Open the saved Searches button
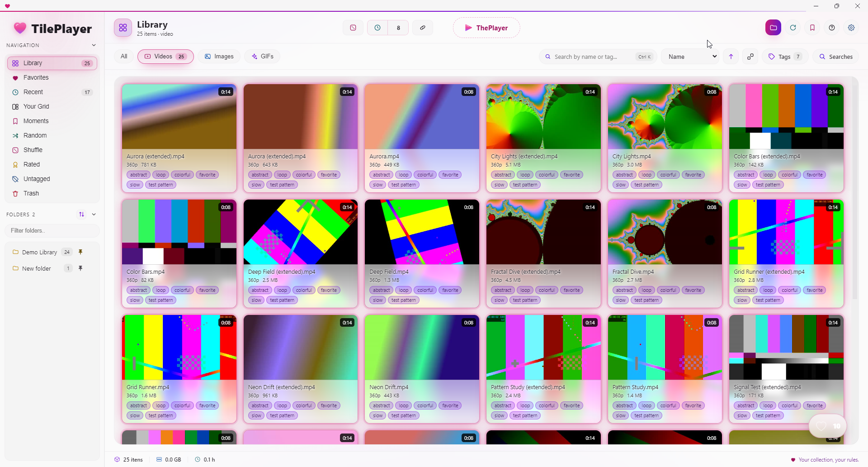This screenshot has width=868, height=467. tap(836, 57)
